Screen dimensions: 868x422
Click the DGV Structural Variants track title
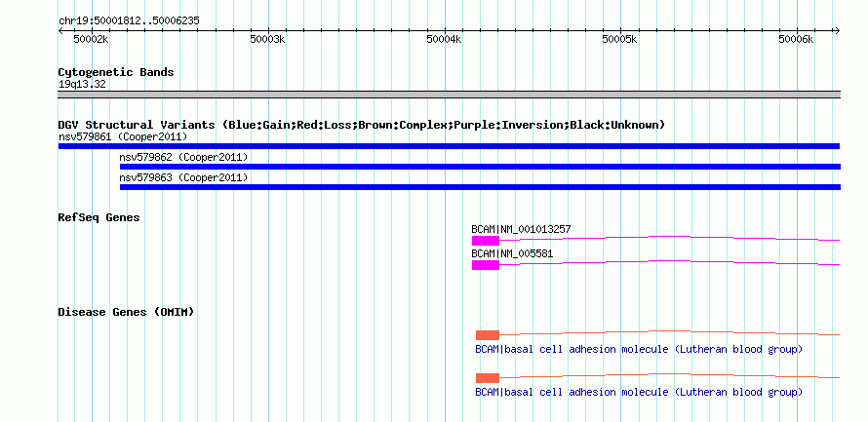362,125
